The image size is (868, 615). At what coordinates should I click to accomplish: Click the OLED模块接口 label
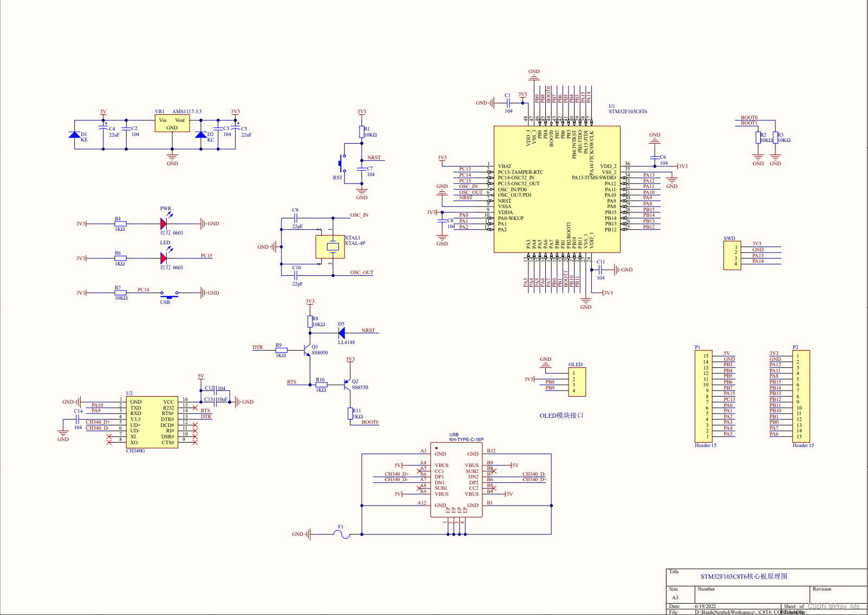pyautogui.click(x=561, y=416)
